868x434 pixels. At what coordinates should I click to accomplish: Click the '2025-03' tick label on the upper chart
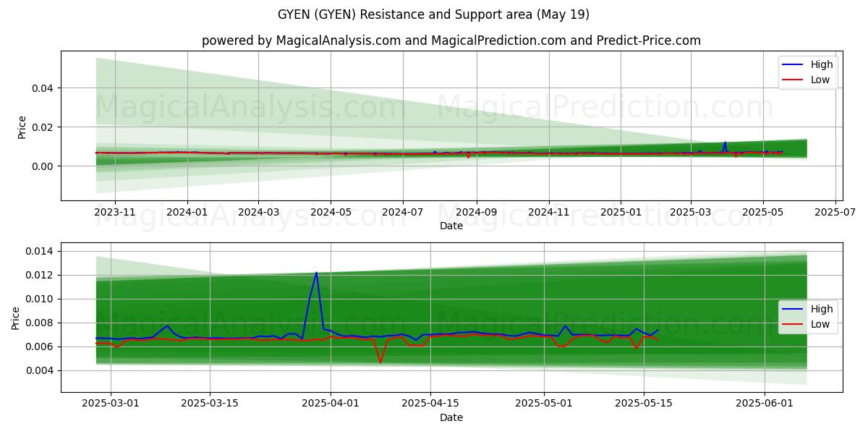pyautogui.click(x=691, y=213)
